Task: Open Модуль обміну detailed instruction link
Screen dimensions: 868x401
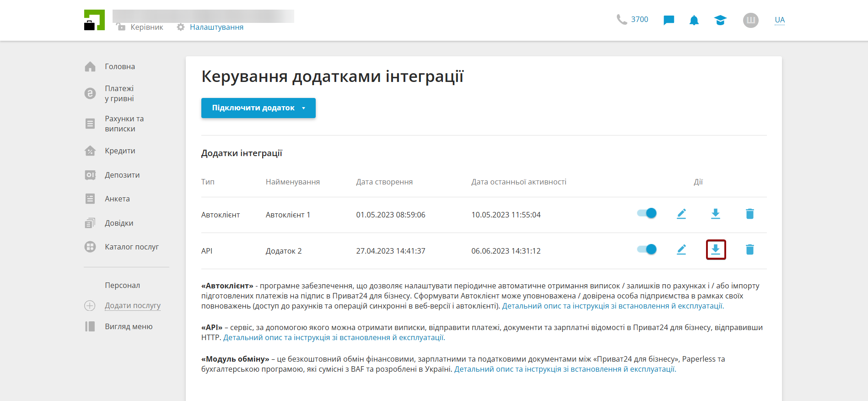Action: coord(565,369)
